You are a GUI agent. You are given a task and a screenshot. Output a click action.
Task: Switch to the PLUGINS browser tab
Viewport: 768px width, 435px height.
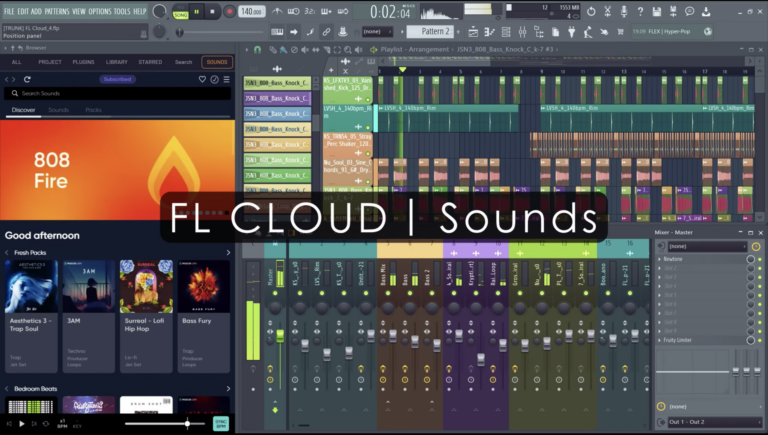(84, 62)
